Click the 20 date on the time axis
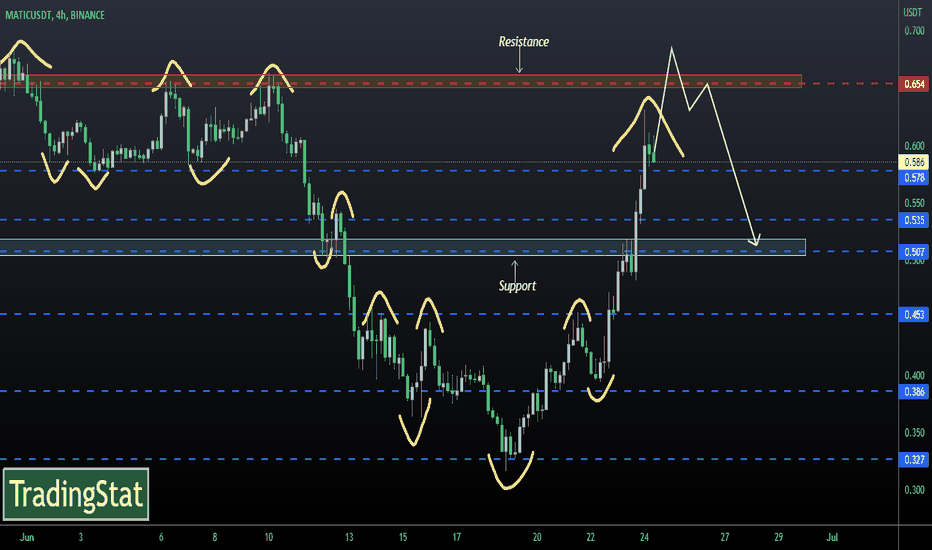This screenshot has width=932, height=550. [x=537, y=537]
